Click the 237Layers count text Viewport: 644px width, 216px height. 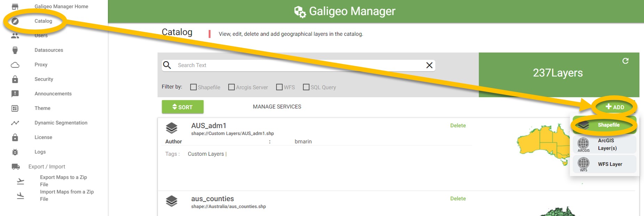(x=558, y=73)
